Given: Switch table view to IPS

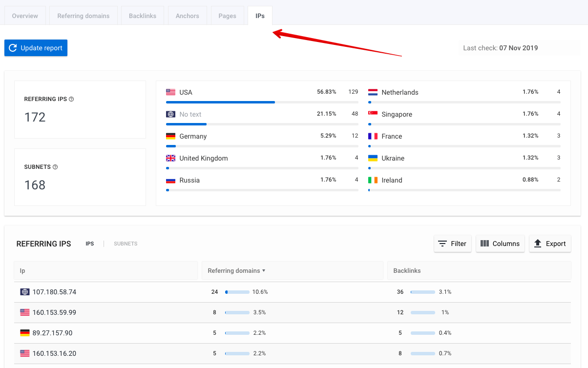Looking at the screenshot, I should point(90,244).
